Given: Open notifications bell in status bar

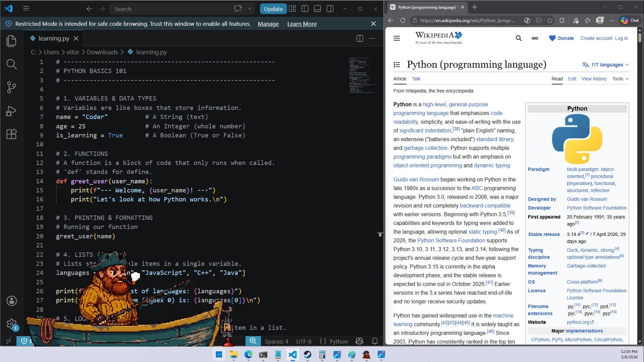Looking at the screenshot, I should tap(375, 341).
